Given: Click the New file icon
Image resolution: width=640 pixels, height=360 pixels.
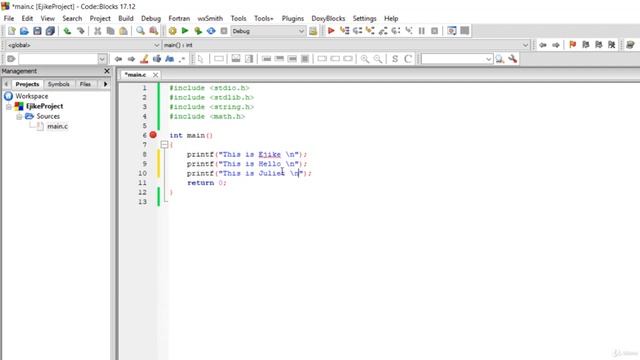Looking at the screenshot, I should click(x=11, y=31).
